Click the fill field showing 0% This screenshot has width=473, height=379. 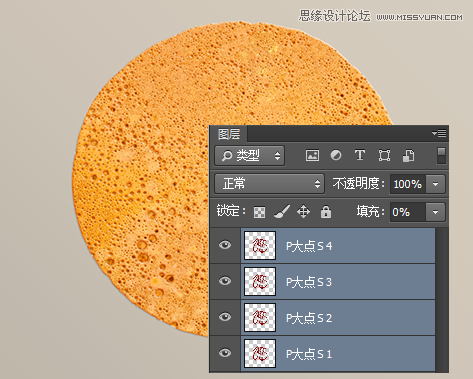[x=408, y=212]
